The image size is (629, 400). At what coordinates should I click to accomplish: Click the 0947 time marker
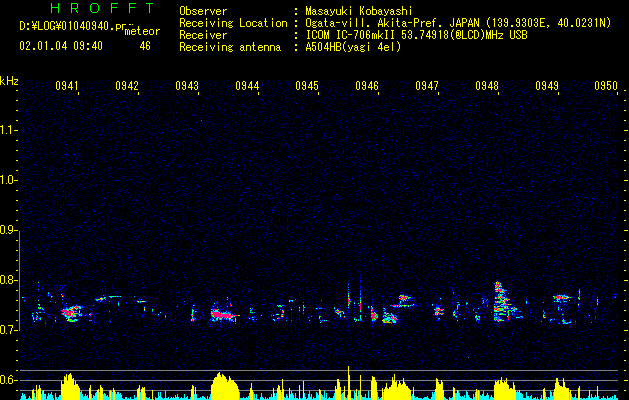[427, 86]
